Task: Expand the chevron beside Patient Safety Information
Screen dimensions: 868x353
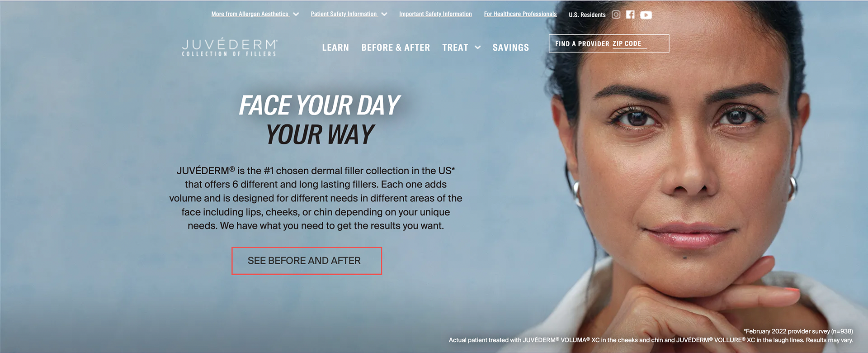Action: [x=384, y=14]
